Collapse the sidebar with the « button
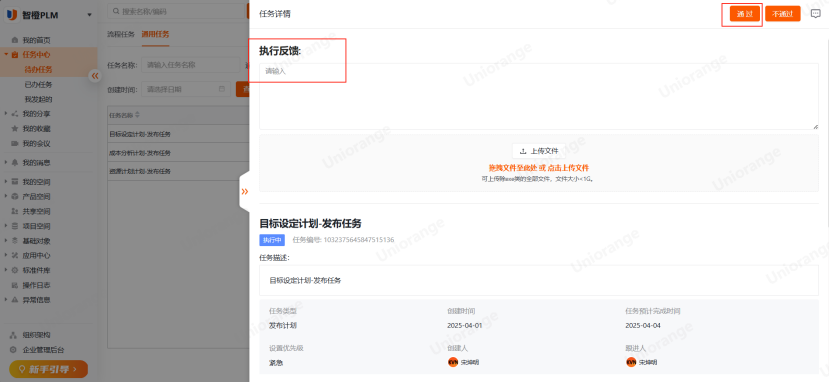The width and height of the screenshot is (829, 382). pyautogui.click(x=95, y=76)
